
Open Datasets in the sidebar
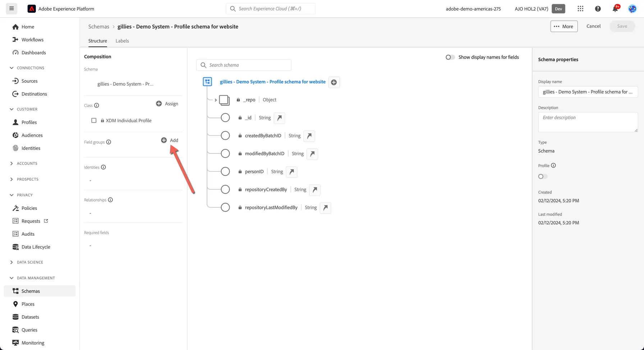coord(30,317)
